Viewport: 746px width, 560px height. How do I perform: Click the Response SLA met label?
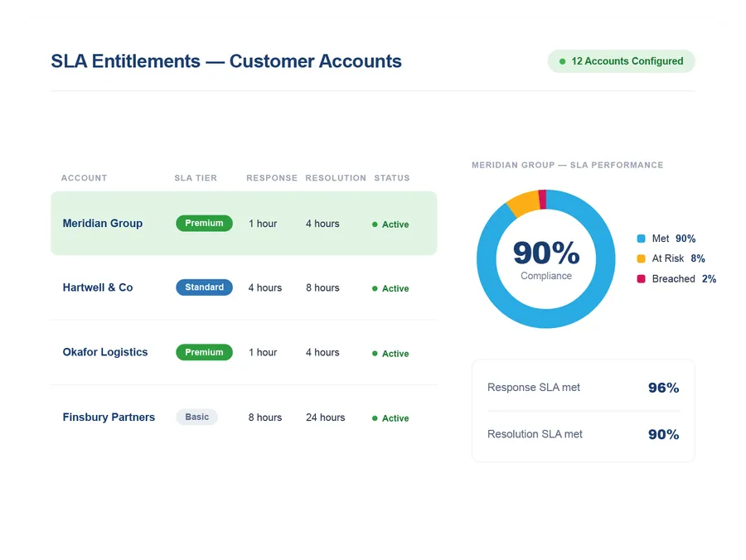[x=534, y=388]
